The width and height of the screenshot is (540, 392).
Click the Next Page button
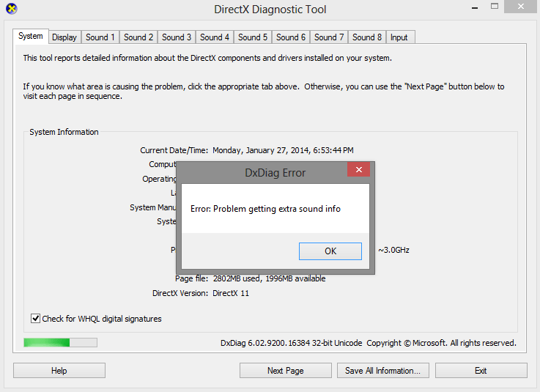tap(285, 371)
